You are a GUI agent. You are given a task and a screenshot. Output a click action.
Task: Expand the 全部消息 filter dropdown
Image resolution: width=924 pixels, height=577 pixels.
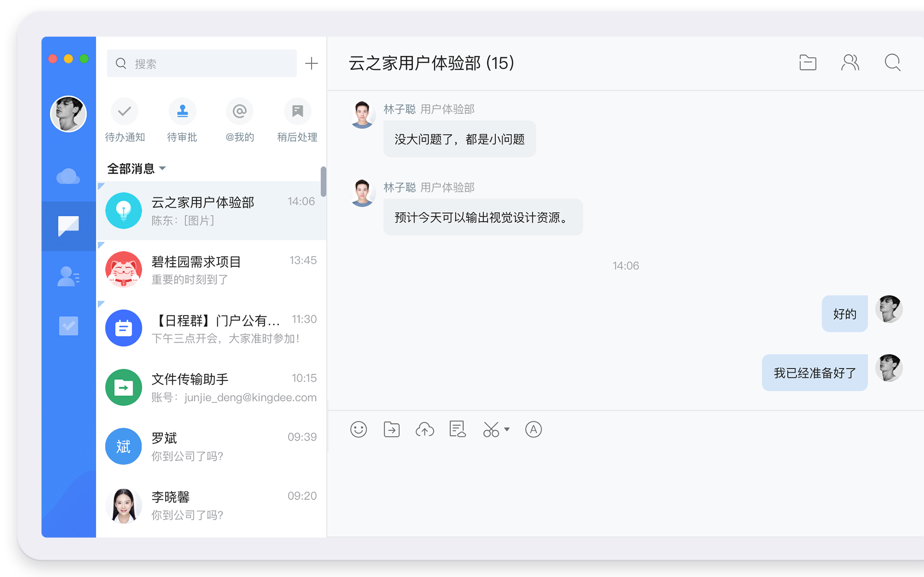pyautogui.click(x=162, y=169)
